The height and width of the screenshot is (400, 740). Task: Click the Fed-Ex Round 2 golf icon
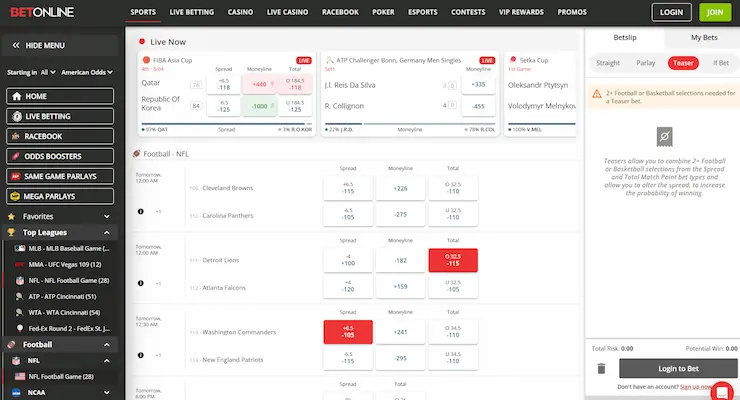coord(20,328)
